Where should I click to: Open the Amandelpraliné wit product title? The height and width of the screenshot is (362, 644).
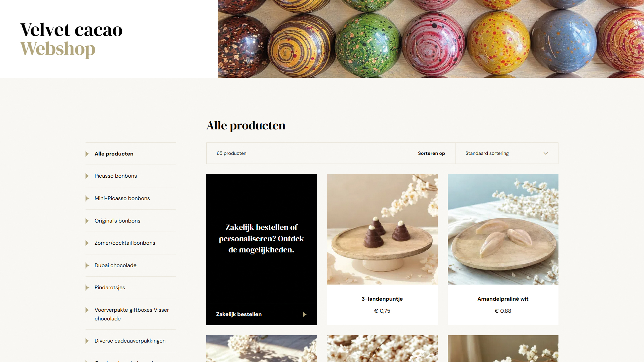[503, 299]
